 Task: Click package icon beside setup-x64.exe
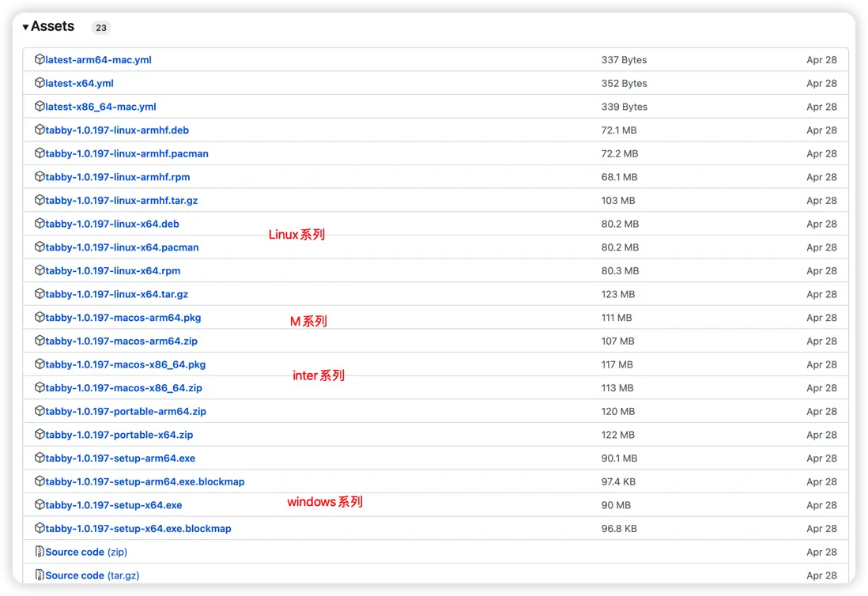pos(40,504)
